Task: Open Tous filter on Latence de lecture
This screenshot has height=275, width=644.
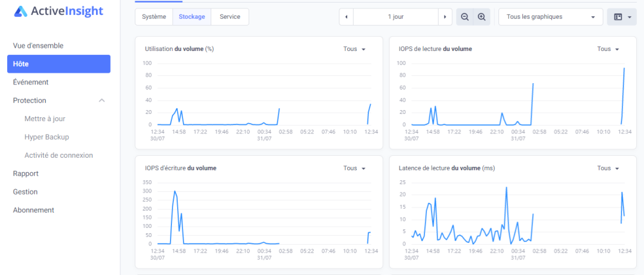Action: 609,168
